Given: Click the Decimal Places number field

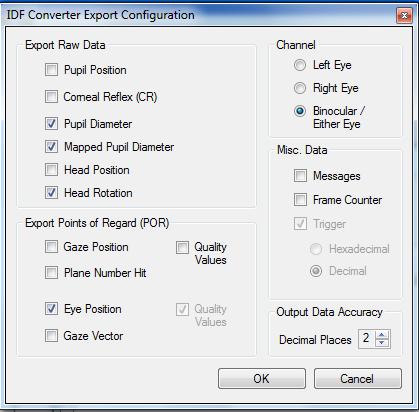Looking at the screenshot, I should [x=367, y=339].
